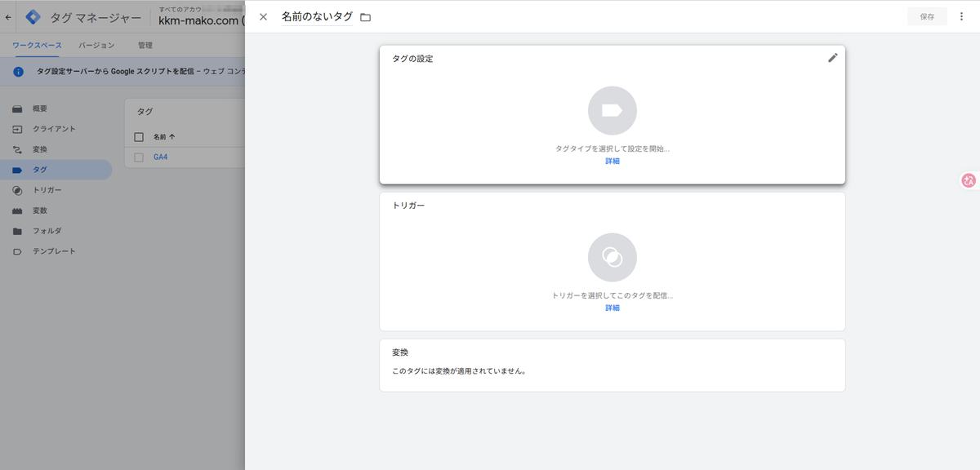Click the Tag Manager diamond logo
Viewport: 980px width, 470px height.
[x=33, y=16]
